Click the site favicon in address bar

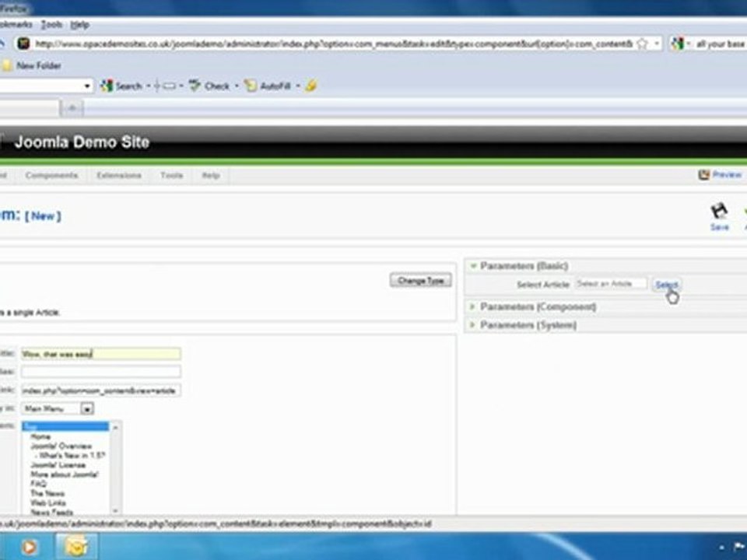23,44
